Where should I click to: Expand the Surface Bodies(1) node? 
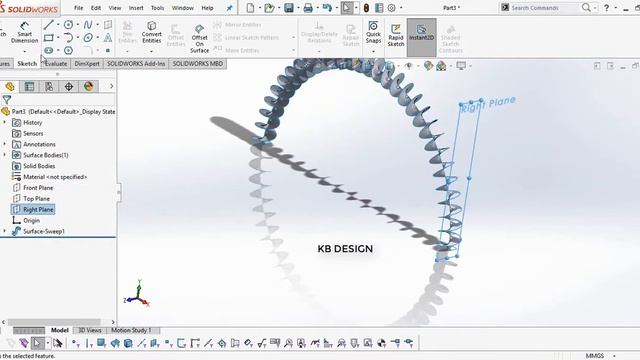click(x=4, y=155)
